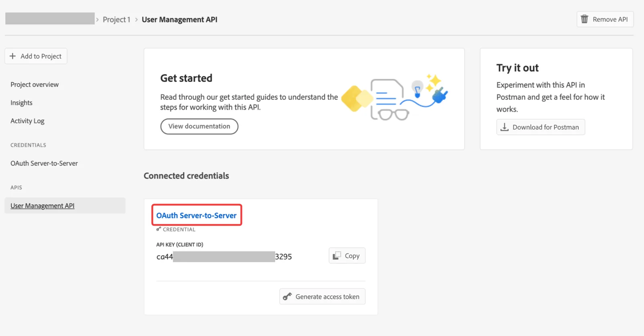644x336 pixels.
Task: Click the redacted organization breadcrumb
Action: pos(50,19)
